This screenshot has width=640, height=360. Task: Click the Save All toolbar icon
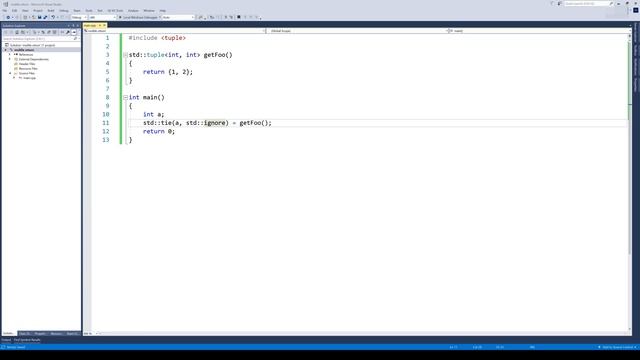coord(45,18)
